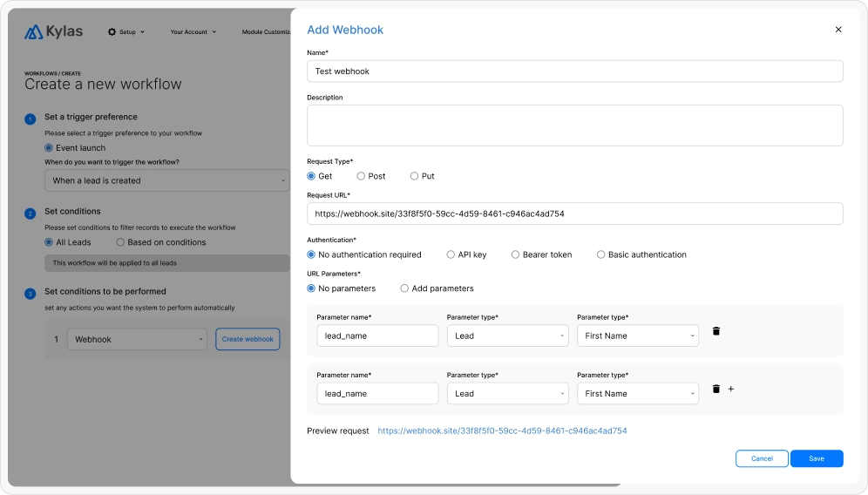Screen dimensions: 868x495
Task: Open the Setup menu
Action: [127, 32]
